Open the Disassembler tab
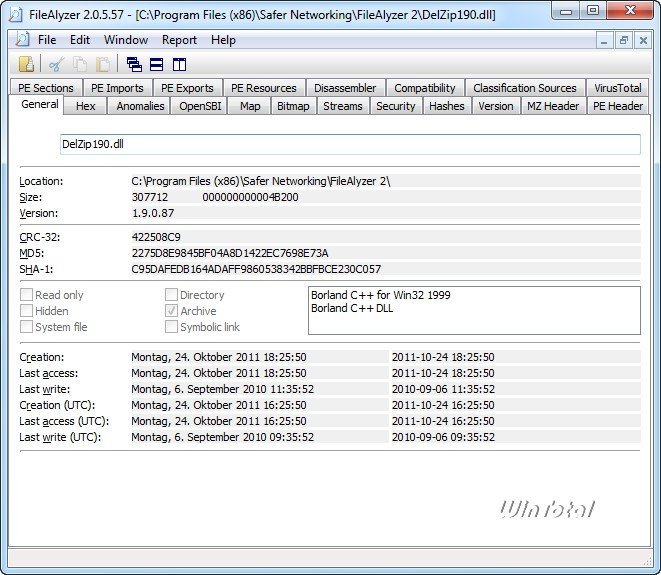Image resolution: width=661 pixels, height=575 pixels. (x=345, y=88)
